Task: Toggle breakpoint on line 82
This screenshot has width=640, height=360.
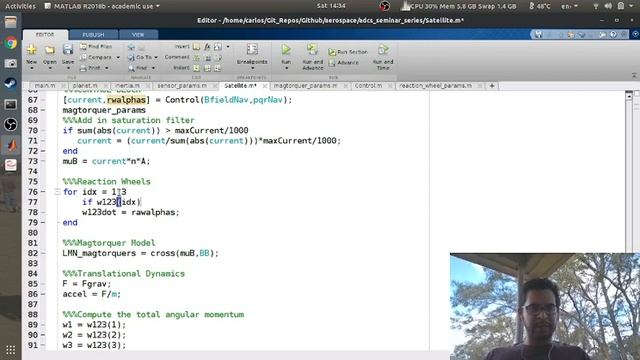Action: [43, 253]
